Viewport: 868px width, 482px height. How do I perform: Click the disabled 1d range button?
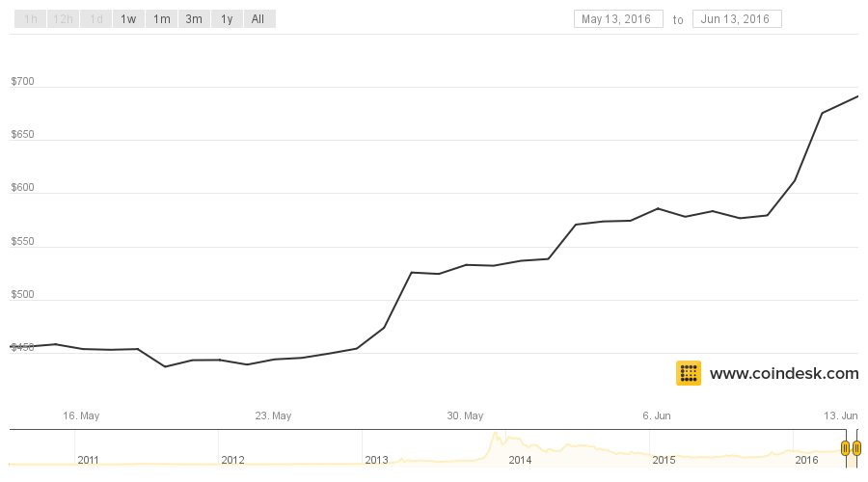[x=96, y=19]
